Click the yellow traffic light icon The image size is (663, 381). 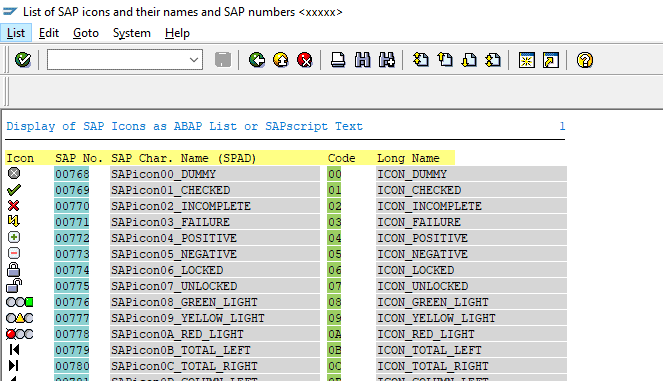coord(19,318)
